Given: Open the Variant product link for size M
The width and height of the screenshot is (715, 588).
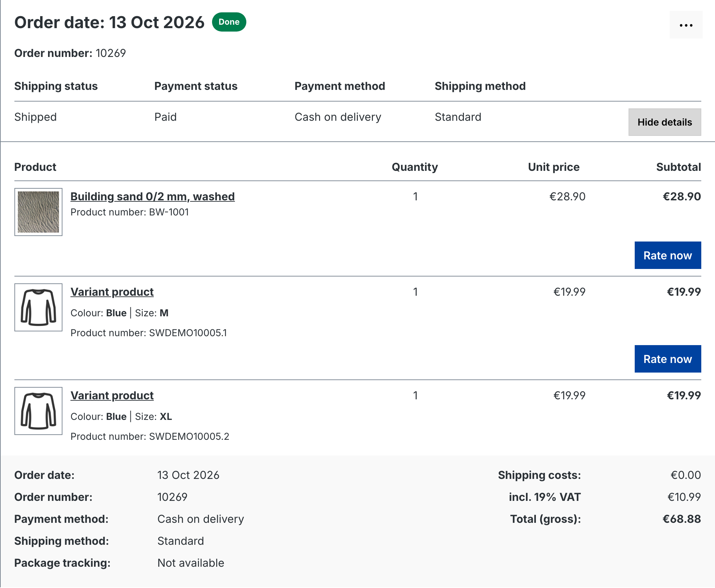Looking at the screenshot, I should (112, 292).
